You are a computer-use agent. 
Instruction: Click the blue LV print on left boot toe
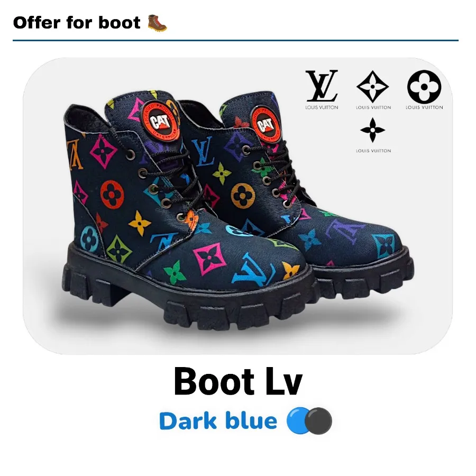pos(254,270)
